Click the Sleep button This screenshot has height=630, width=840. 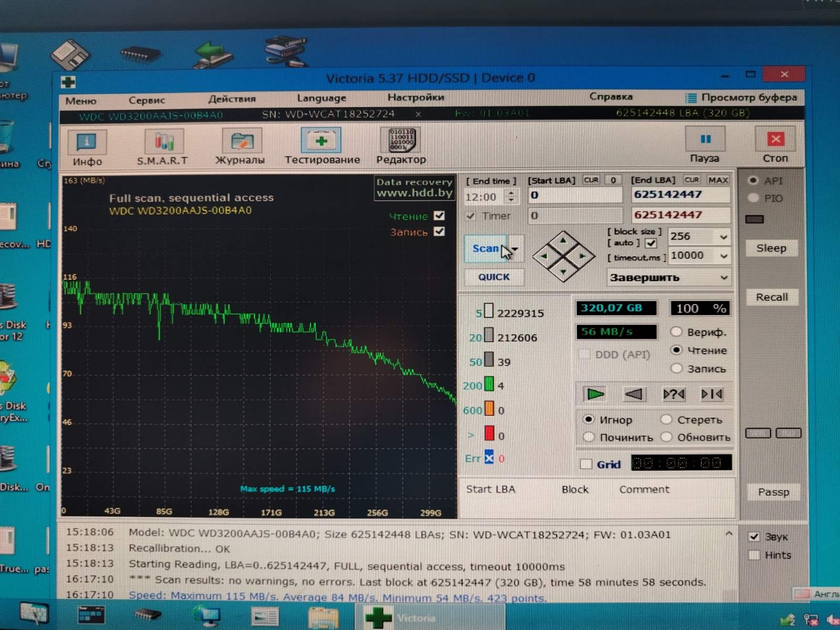[771, 248]
